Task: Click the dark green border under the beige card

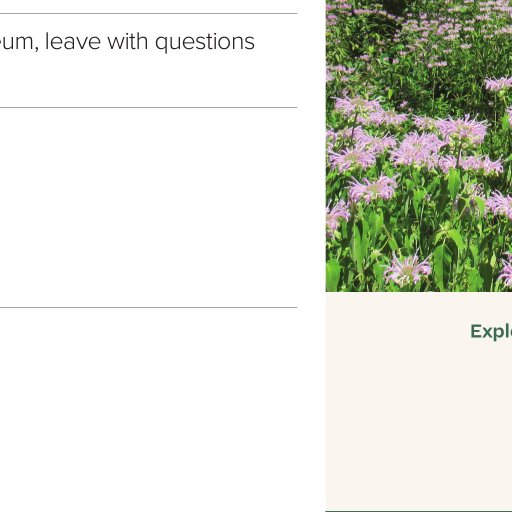Action: (x=419, y=511)
